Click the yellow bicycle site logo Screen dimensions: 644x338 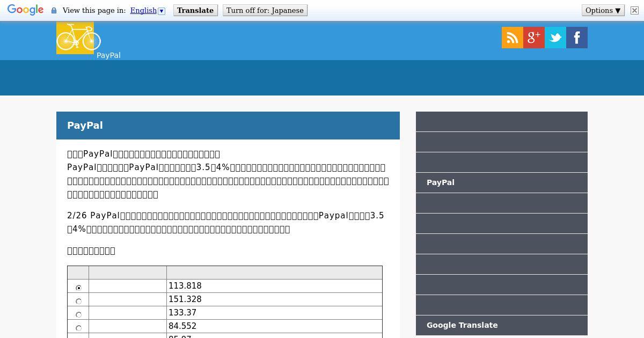78,38
